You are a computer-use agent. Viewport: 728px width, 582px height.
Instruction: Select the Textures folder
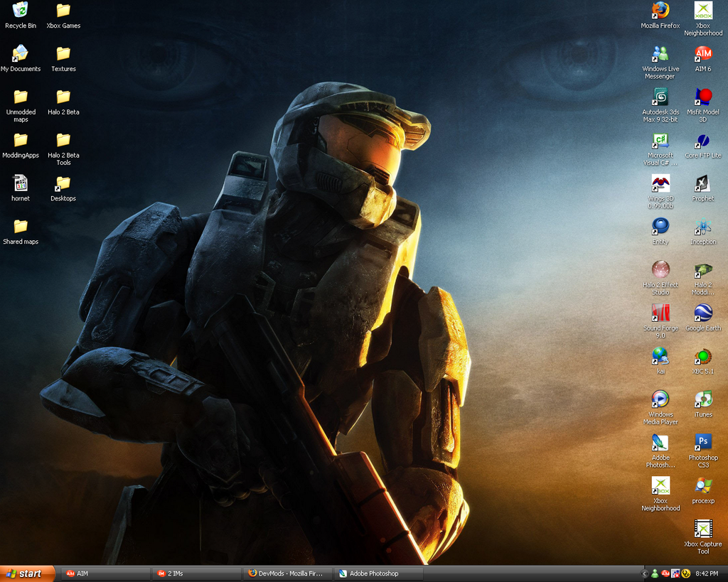(63, 58)
